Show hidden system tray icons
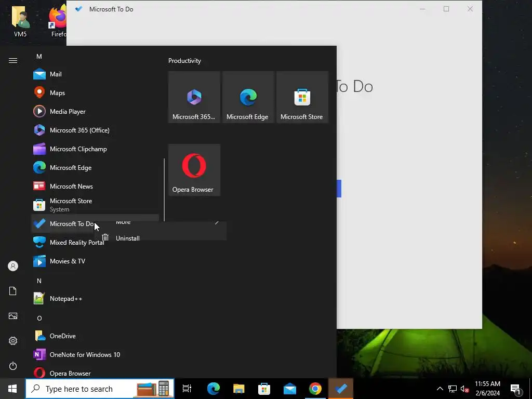The image size is (532, 399). [x=440, y=389]
